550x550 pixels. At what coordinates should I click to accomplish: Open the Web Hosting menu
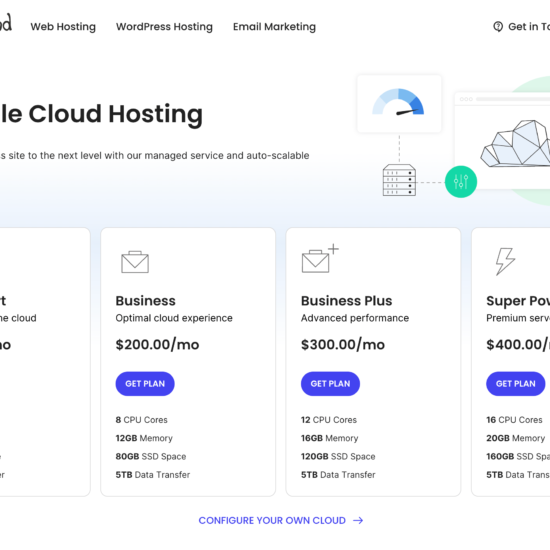pos(63,27)
